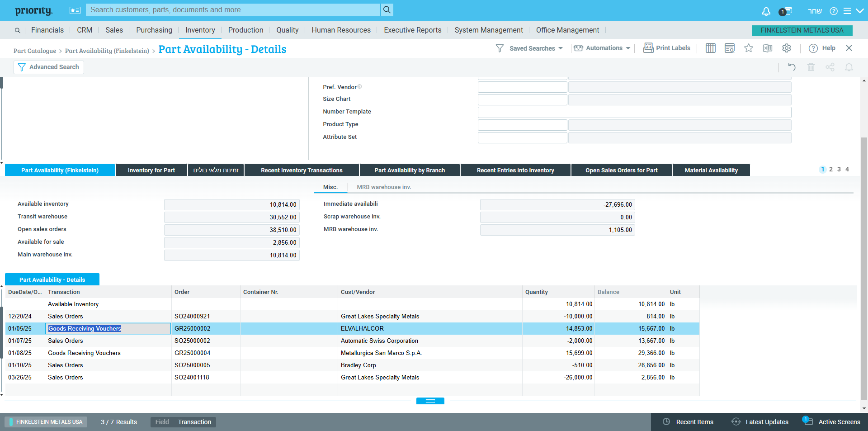Export to Excel icon

tap(767, 48)
